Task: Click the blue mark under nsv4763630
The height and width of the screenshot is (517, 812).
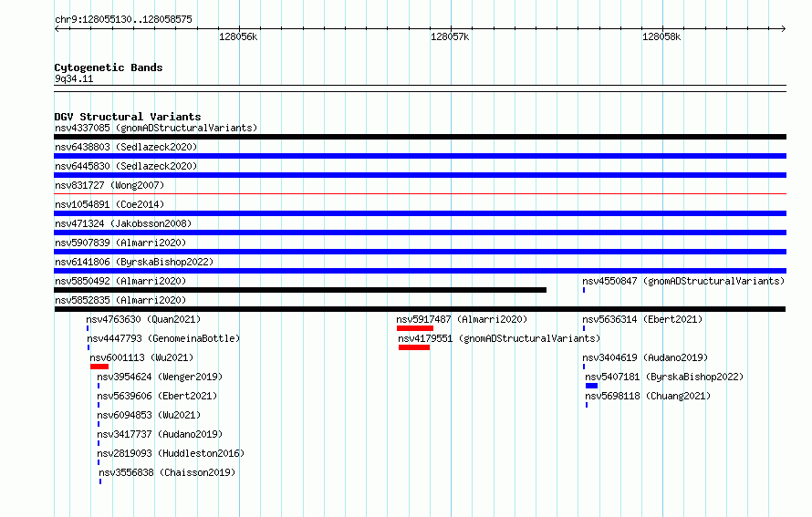Action: (x=88, y=328)
